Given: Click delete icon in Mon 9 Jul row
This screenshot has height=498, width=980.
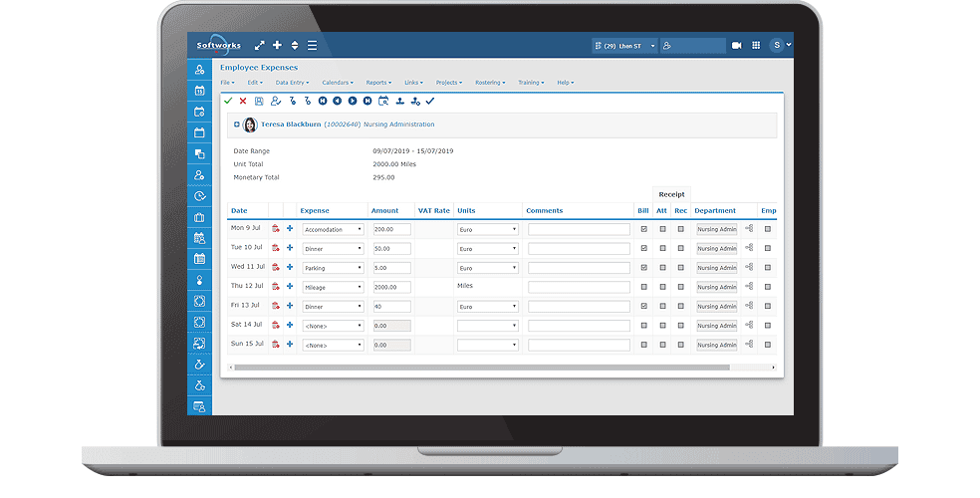Looking at the screenshot, I should point(276,229).
